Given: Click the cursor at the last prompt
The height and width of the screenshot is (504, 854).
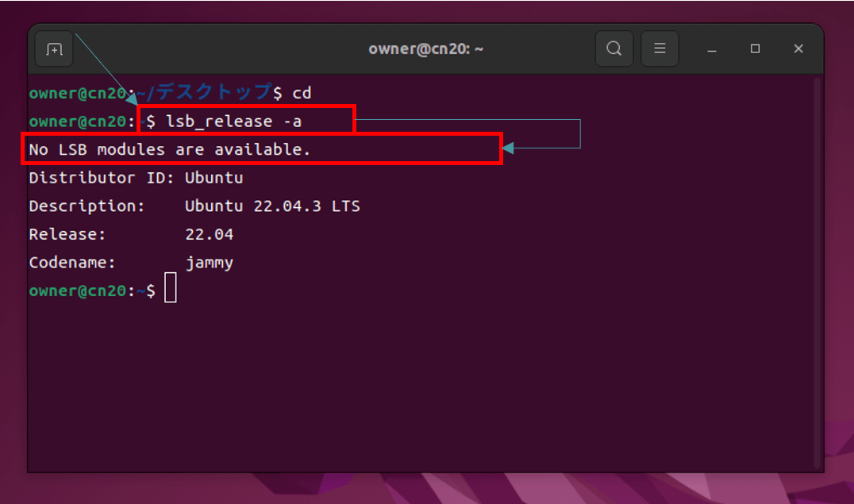Looking at the screenshot, I should (x=171, y=287).
